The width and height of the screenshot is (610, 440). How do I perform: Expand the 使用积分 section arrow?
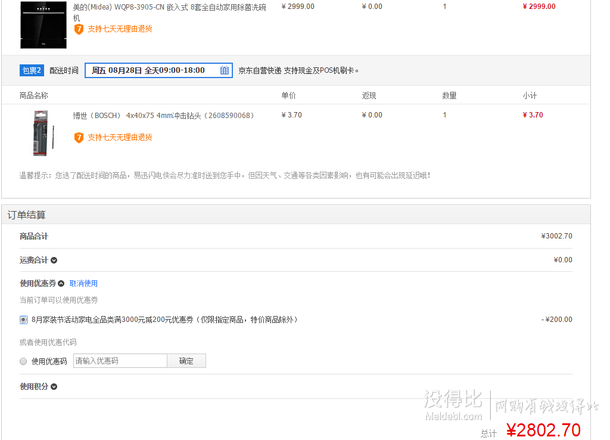[54, 387]
